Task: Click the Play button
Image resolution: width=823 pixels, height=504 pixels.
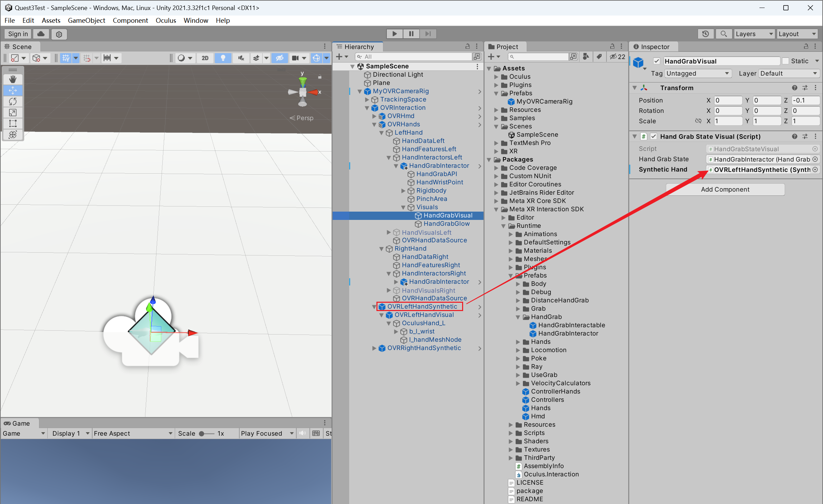Action: pyautogui.click(x=394, y=34)
